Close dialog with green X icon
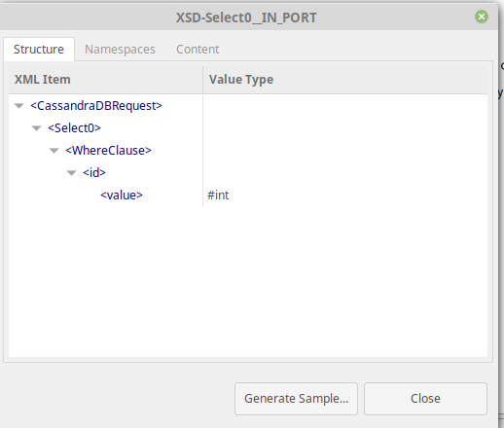The height and width of the screenshot is (428, 504). point(482,17)
